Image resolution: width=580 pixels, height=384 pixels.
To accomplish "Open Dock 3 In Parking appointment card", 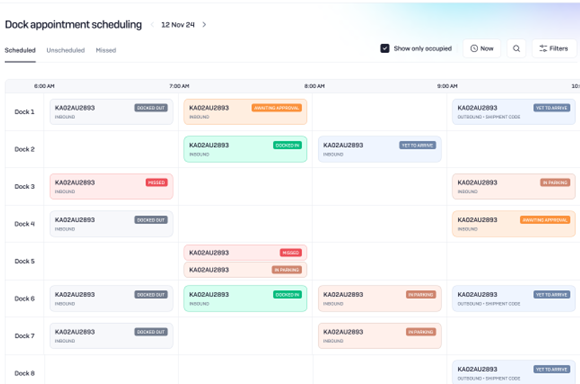I will pyautogui.click(x=514, y=186).
